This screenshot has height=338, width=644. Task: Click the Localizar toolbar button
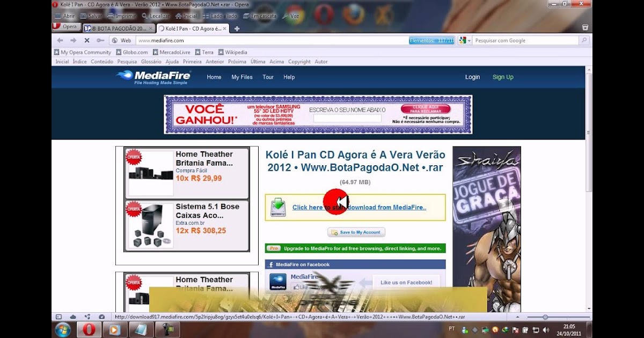click(x=155, y=16)
